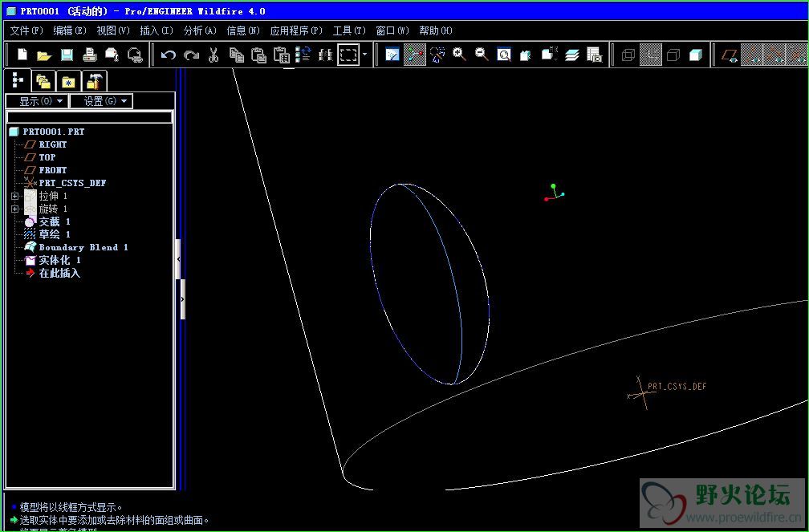Select the TOP datum plane

tap(47, 157)
